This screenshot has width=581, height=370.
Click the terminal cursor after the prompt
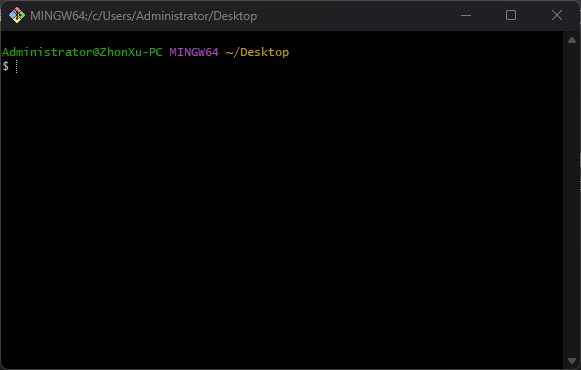(x=16, y=67)
